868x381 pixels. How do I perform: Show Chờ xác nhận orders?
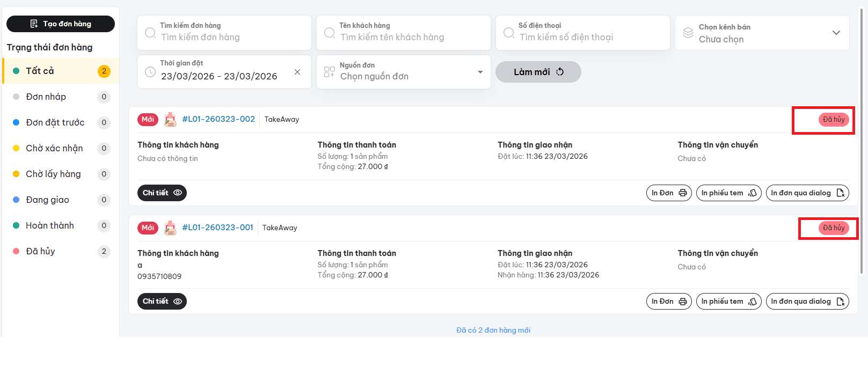coord(61,148)
